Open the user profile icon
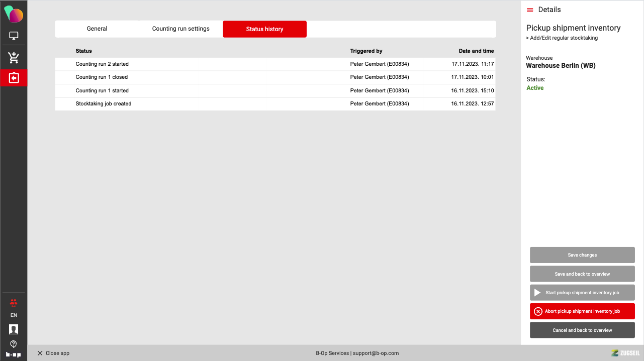The width and height of the screenshot is (644, 361). 14,329
